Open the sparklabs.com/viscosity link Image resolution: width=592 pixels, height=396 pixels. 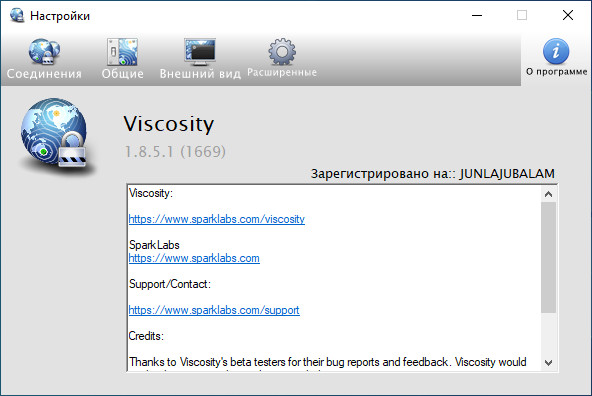(x=217, y=219)
